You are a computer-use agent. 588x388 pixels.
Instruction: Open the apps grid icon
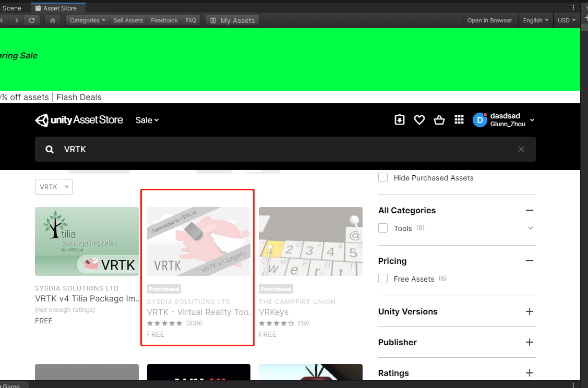[459, 119]
